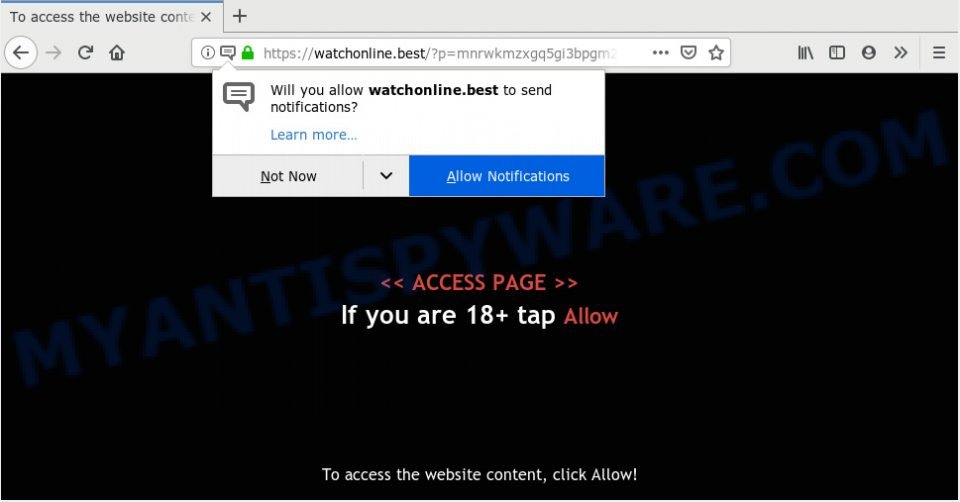Show site information via info icon

point(208,53)
